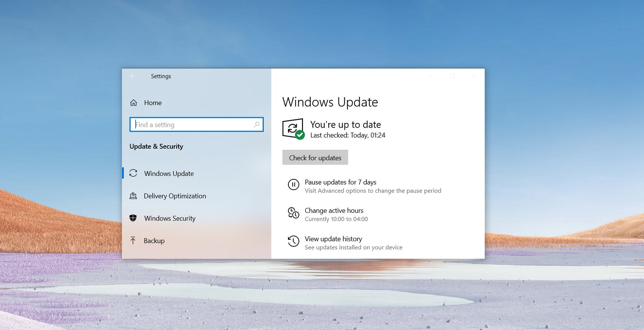Click the back arrow beside Settings title
This screenshot has width=644, height=330.
tap(133, 76)
